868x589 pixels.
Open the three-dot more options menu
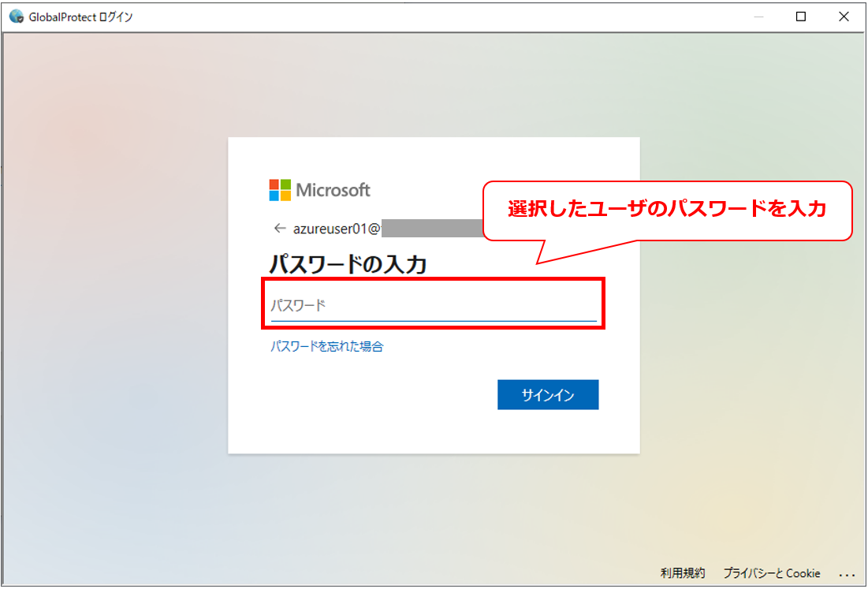point(847,575)
